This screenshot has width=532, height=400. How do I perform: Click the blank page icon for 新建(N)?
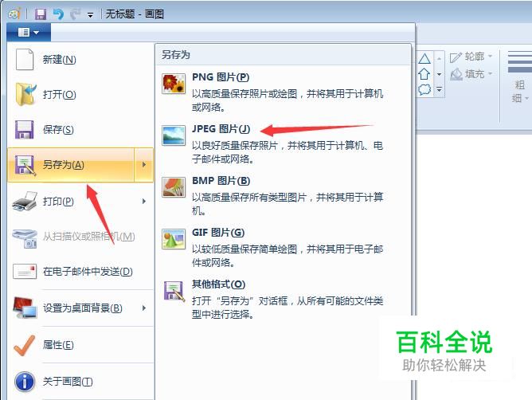25,59
